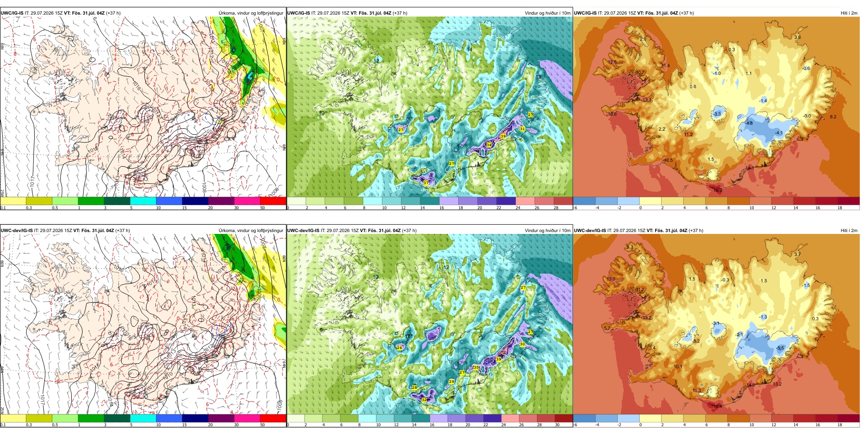
Task: Click the dark purple 22 swatch in top wind legend
Action: coord(506,201)
